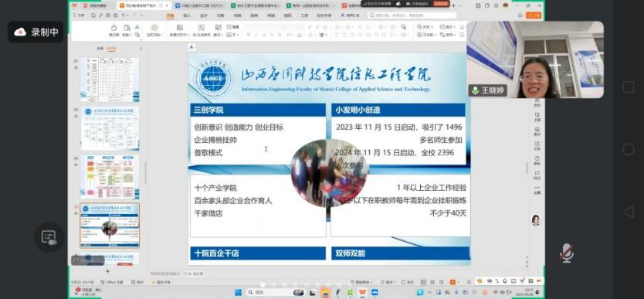This screenshot has height=299, width=644.
Task: Click the print icon in the quick access bar
Action: coord(108,15)
